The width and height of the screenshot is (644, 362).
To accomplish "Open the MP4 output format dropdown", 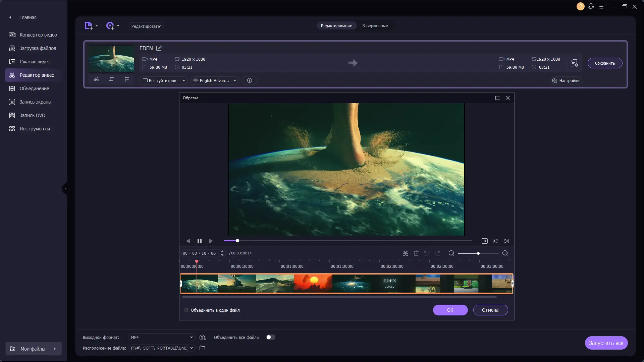I will pyautogui.click(x=162, y=338).
